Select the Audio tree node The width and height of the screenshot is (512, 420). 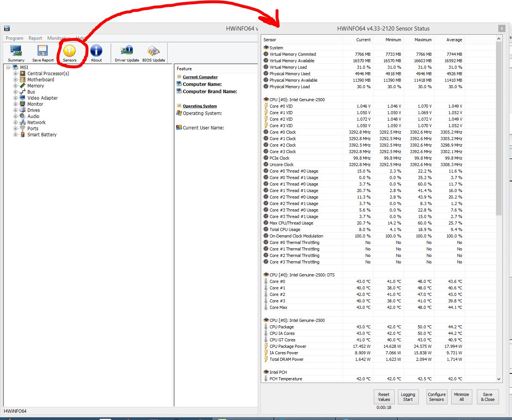click(x=33, y=116)
